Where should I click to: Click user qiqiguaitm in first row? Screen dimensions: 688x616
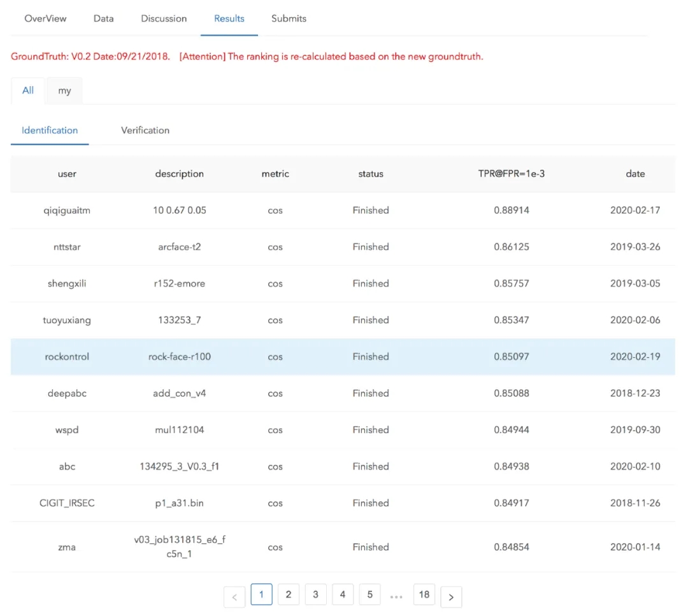[x=67, y=210]
